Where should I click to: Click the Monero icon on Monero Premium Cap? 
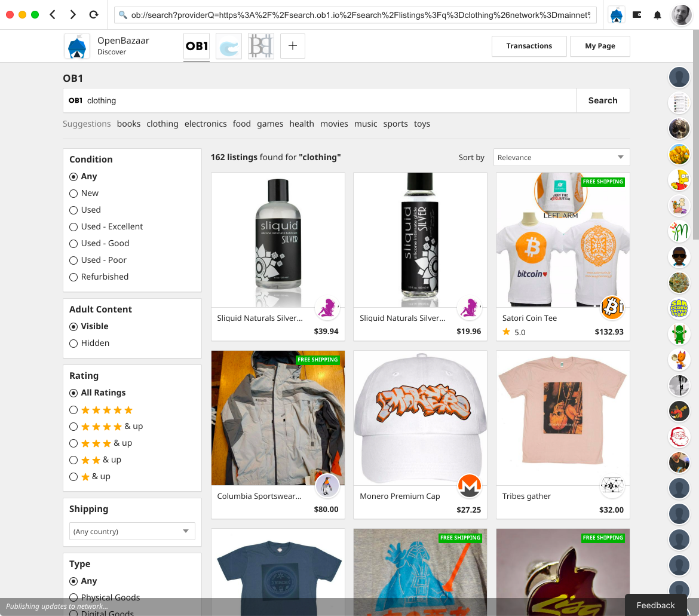(470, 486)
